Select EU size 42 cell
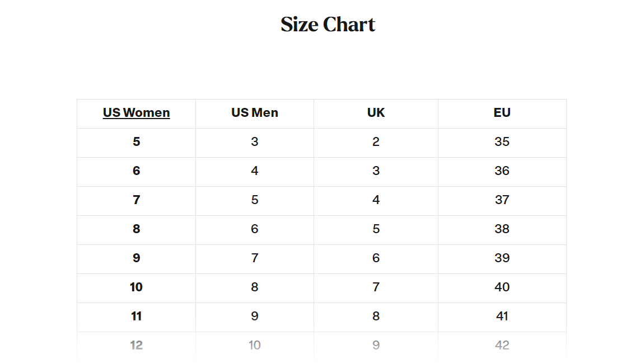Screen dimensions: 617x364 502,346
